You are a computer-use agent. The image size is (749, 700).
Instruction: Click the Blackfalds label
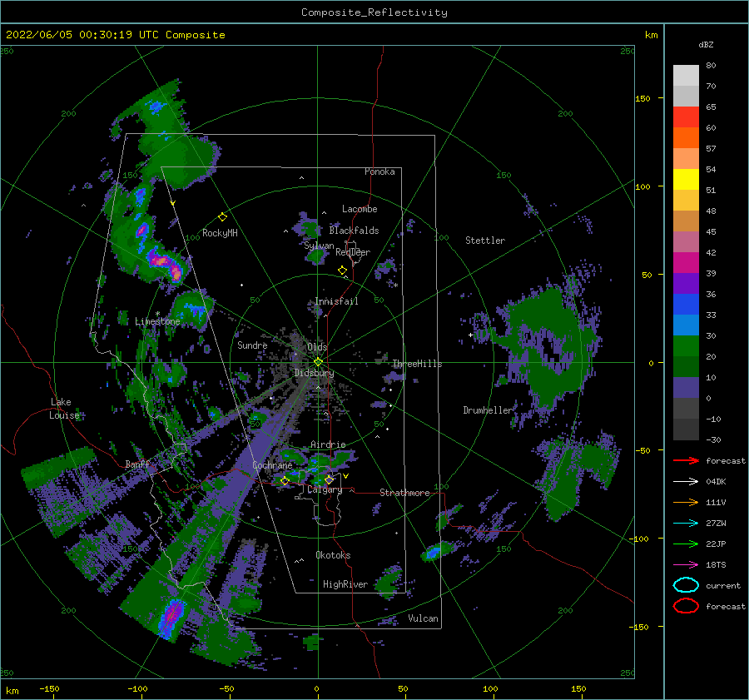click(354, 231)
